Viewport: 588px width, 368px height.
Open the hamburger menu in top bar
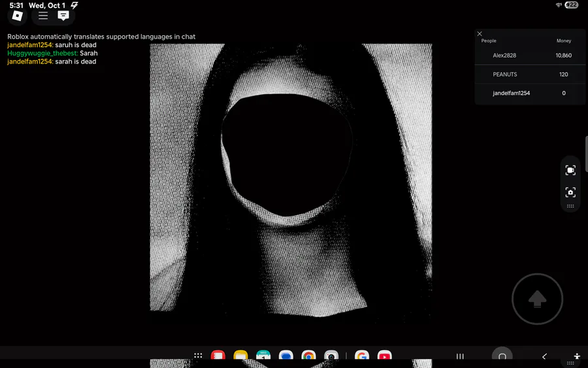click(x=43, y=16)
